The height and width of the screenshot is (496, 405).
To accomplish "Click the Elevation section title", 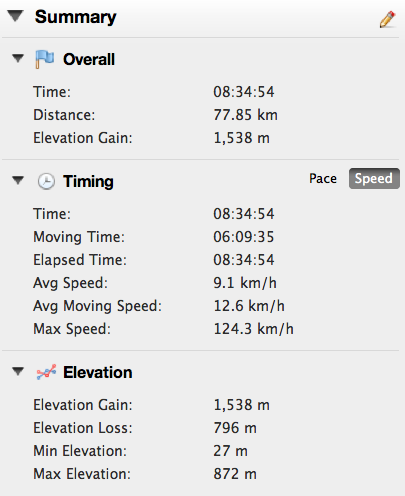I will (x=98, y=372).
